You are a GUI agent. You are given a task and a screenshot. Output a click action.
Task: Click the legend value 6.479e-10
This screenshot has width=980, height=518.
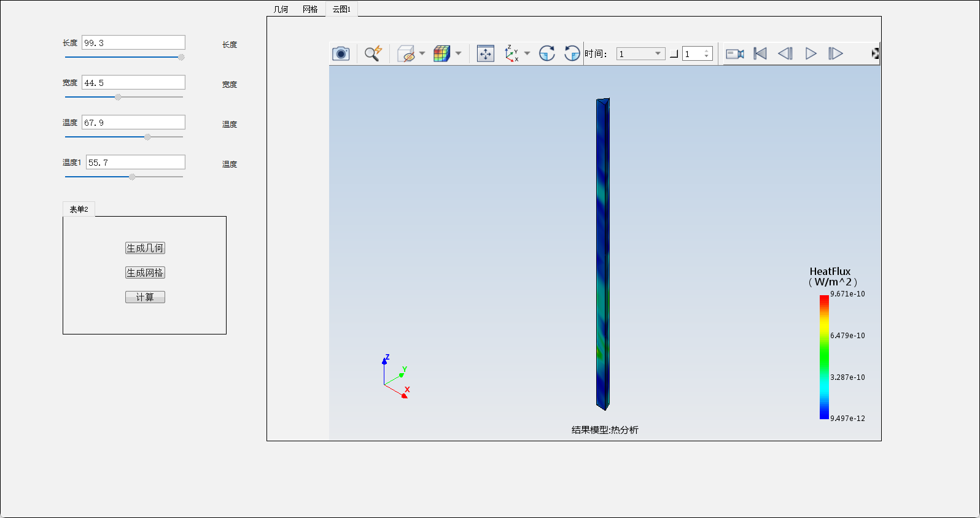847,336
